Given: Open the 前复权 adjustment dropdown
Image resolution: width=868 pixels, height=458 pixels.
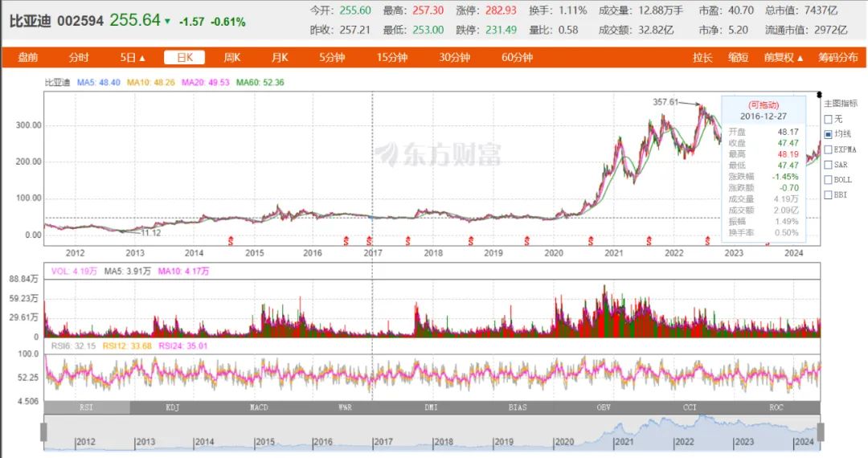Looking at the screenshot, I should pos(784,58).
